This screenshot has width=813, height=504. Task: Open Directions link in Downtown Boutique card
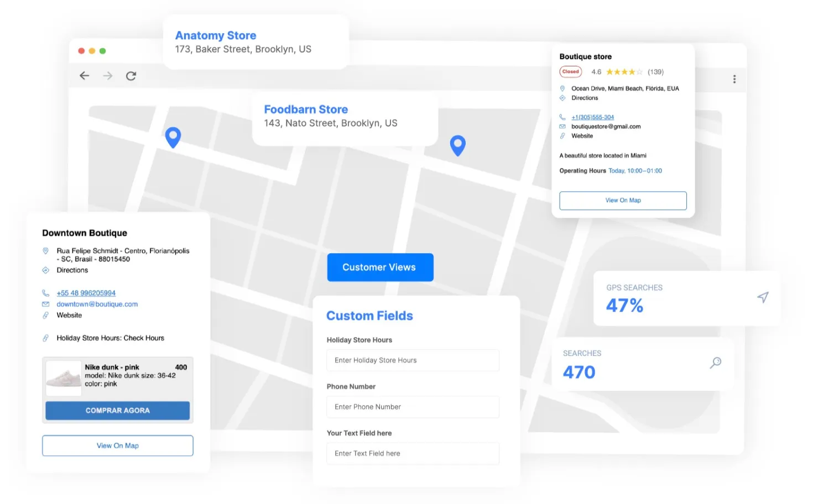click(x=72, y=270)
